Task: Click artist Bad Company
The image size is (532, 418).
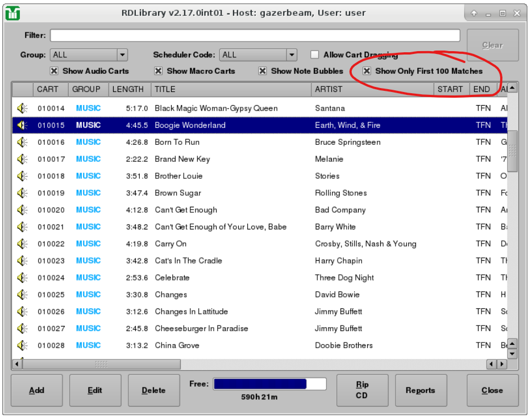Action: point(340,210)
